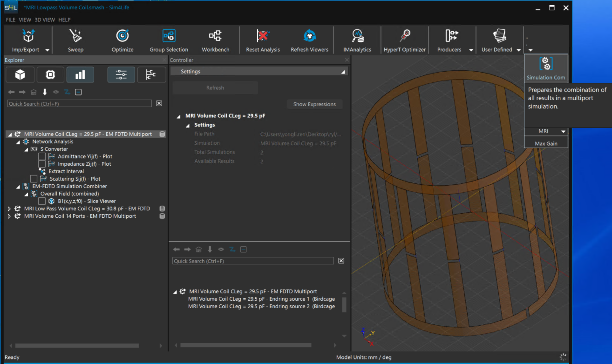Open the 3D VIEW menu
This screenshot has width=612, height=364.
44,20
